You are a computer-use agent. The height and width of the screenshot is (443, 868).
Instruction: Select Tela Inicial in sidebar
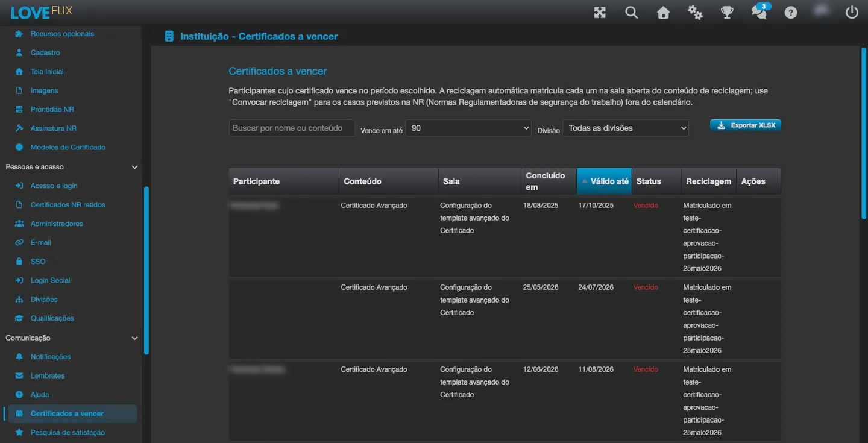47,72
